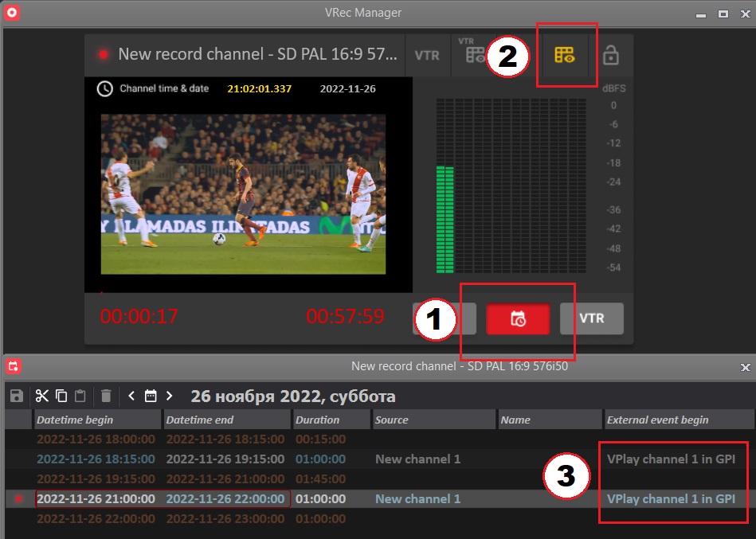Click the end time 2022-11-26 23:00:00 cell
This screenshot has height=539, width=756.
[225, 519]
